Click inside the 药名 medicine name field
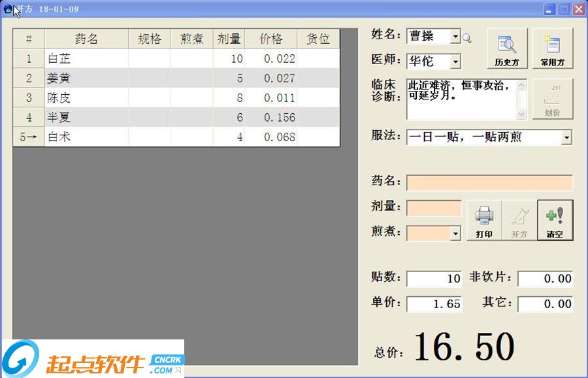The image size is (588, 378). 489,182
